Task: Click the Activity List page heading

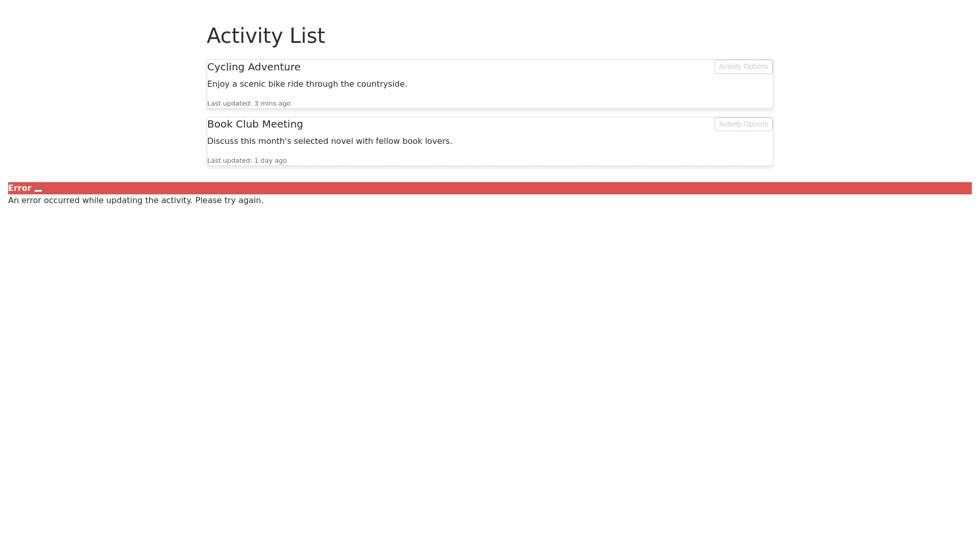Action: [265, 36]
